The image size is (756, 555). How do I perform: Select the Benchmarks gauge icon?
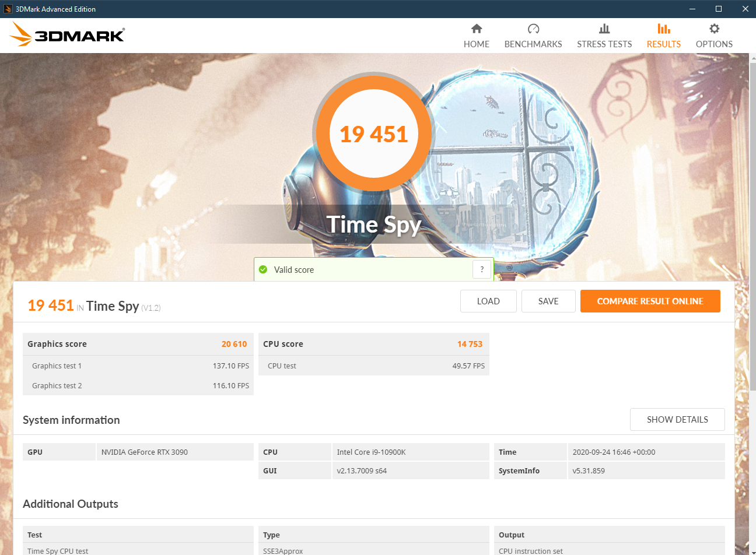click(x=533, y=28)
